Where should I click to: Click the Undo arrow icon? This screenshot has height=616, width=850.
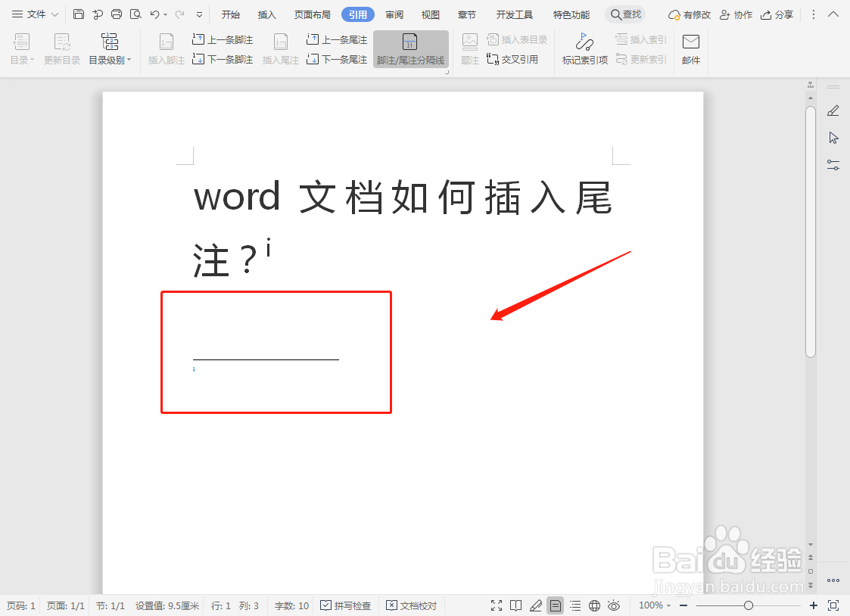(155, 14)
